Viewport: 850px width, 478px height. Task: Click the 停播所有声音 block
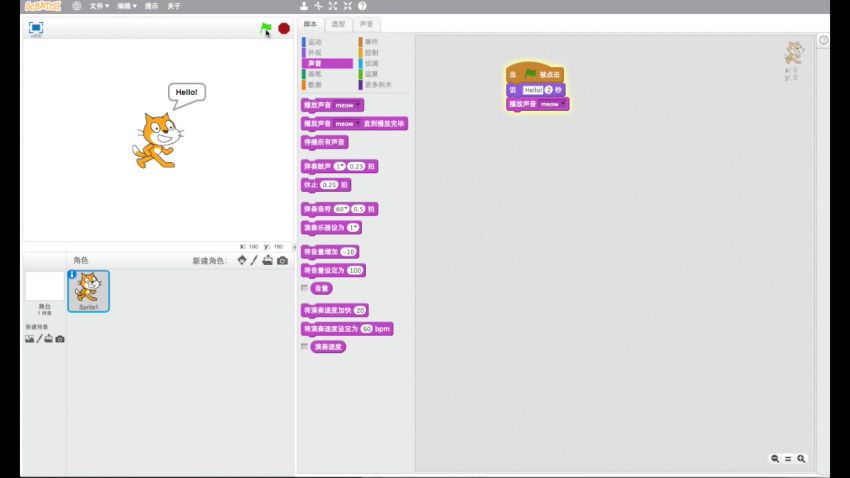point(324,142)
